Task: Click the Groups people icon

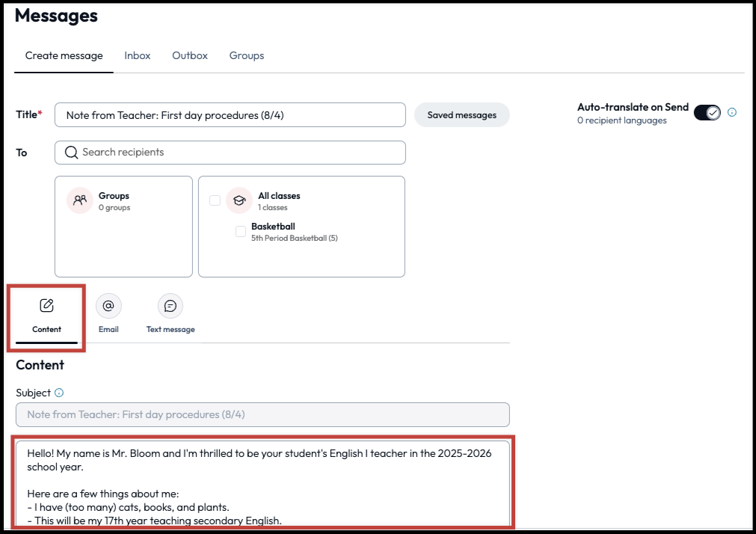Action: (79, 200)
